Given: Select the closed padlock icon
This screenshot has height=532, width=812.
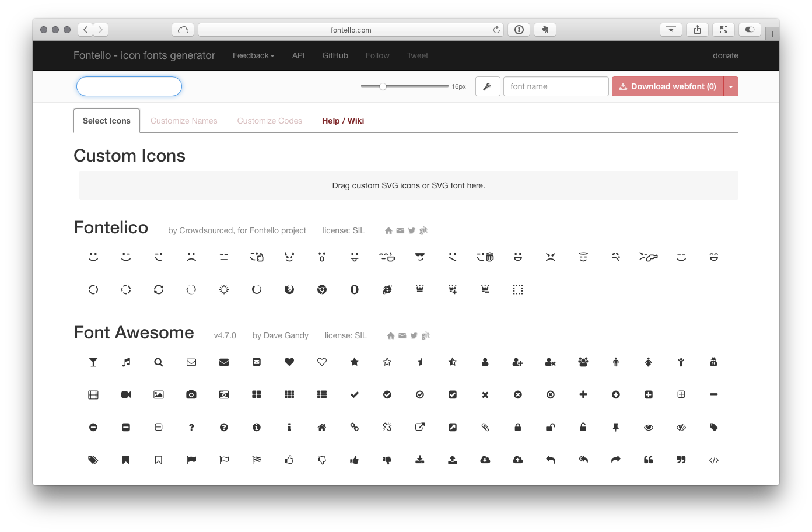Looking at the screenshot, I should 518,428.
